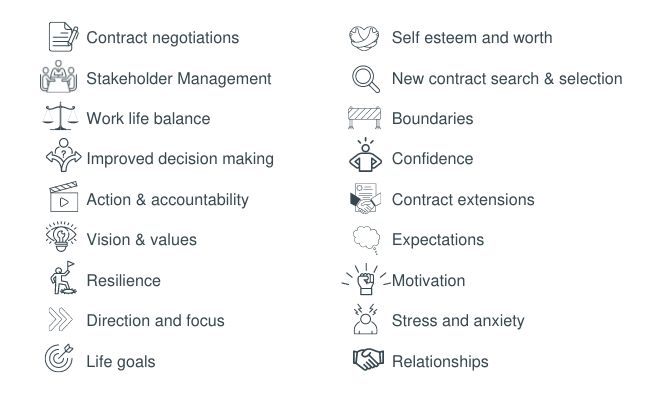Click the Self esteem heart icon

click(364, 37)
